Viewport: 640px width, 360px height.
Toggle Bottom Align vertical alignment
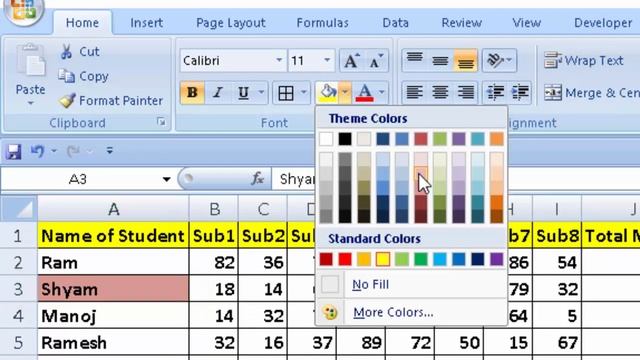pyautogui.click(x=465, y=60)
